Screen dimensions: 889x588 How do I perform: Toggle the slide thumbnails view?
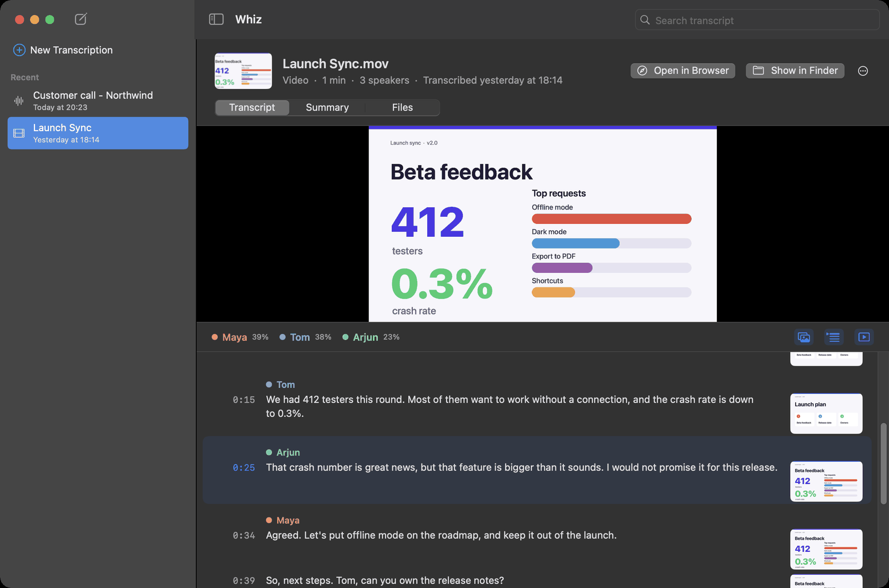[x=804, y=337]
